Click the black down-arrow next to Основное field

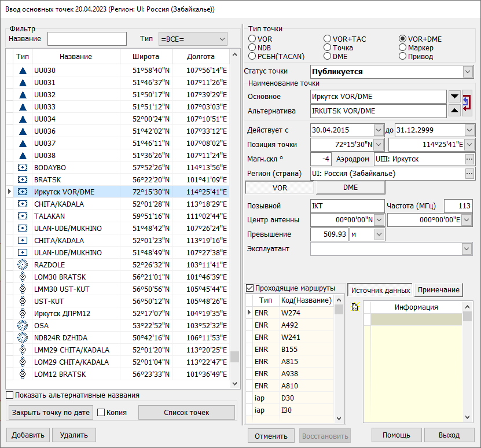tap(454, 97)
